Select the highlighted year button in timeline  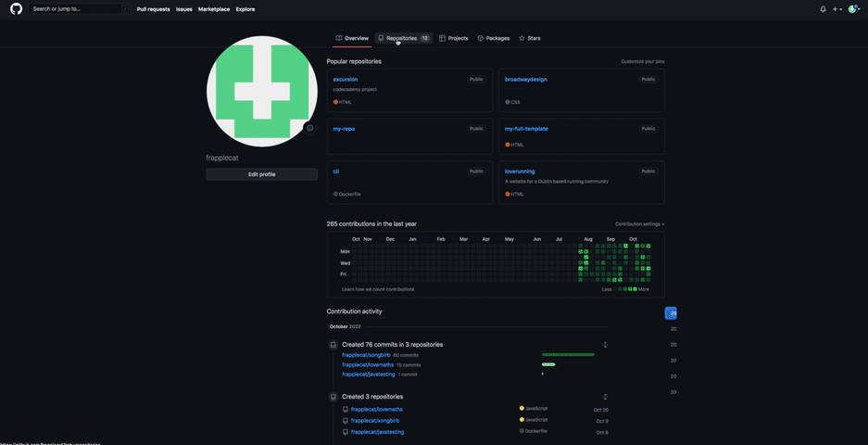tap(671, 313)
